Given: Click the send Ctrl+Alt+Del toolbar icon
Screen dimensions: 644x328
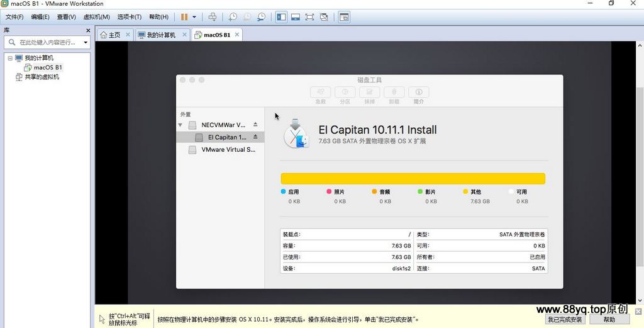Looking at the screenshot, I should 213,17.
